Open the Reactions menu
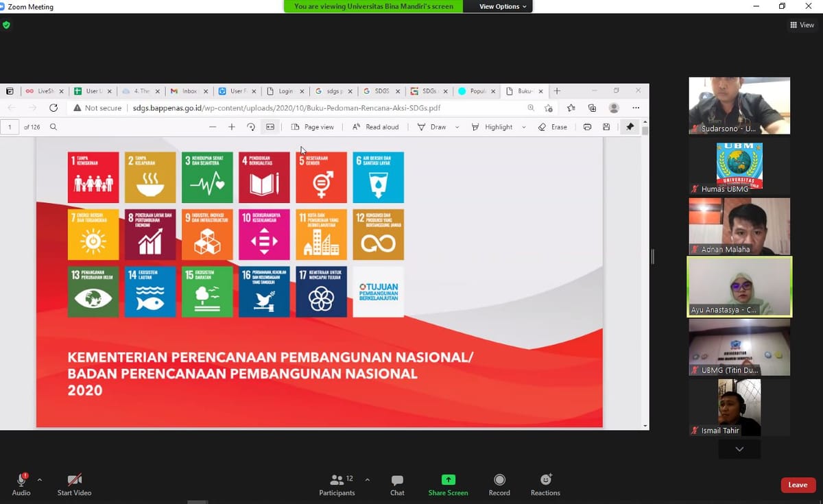 (545, 480)
